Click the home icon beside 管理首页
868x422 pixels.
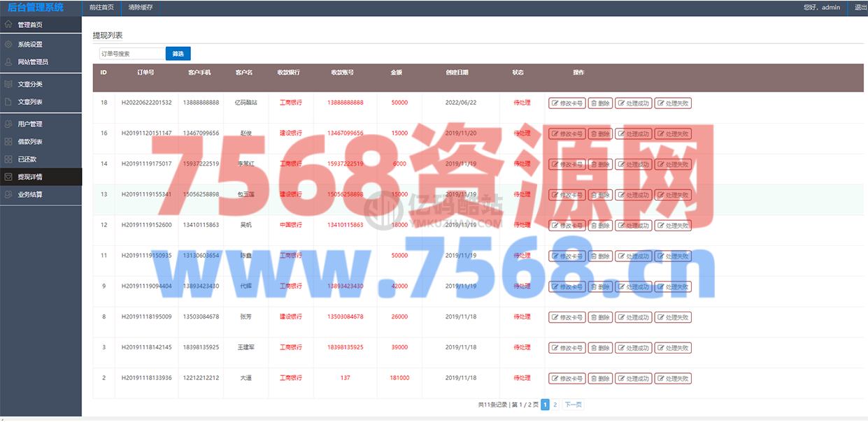(x=8, y=24)
